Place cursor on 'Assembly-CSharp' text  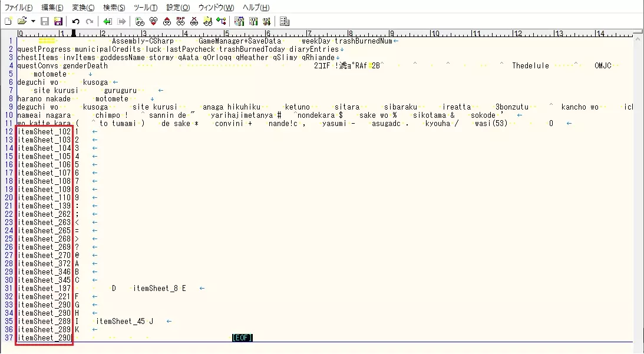[143, 41]
